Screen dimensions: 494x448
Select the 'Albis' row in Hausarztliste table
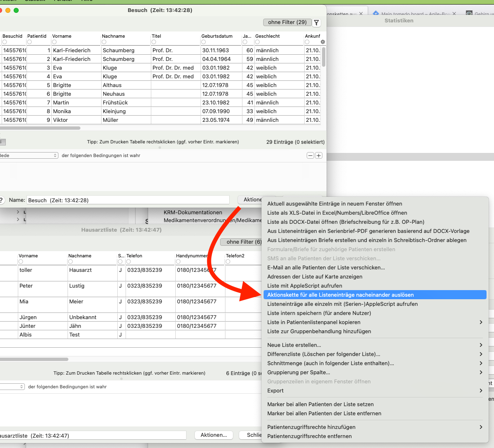(131, 334)
